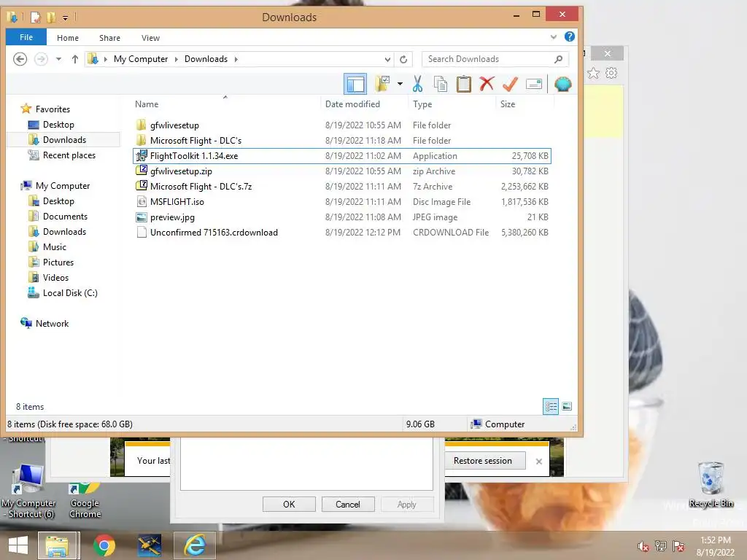The width and height of the screenshot is (747, 560).
Task: Refresh the Downloads folder view
Action: coord(403,59)
